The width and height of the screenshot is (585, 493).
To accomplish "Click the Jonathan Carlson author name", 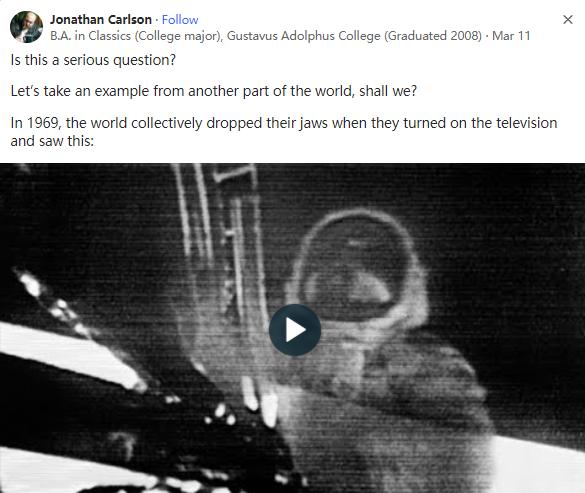I will pyautogui.click(x=101, y=19).
